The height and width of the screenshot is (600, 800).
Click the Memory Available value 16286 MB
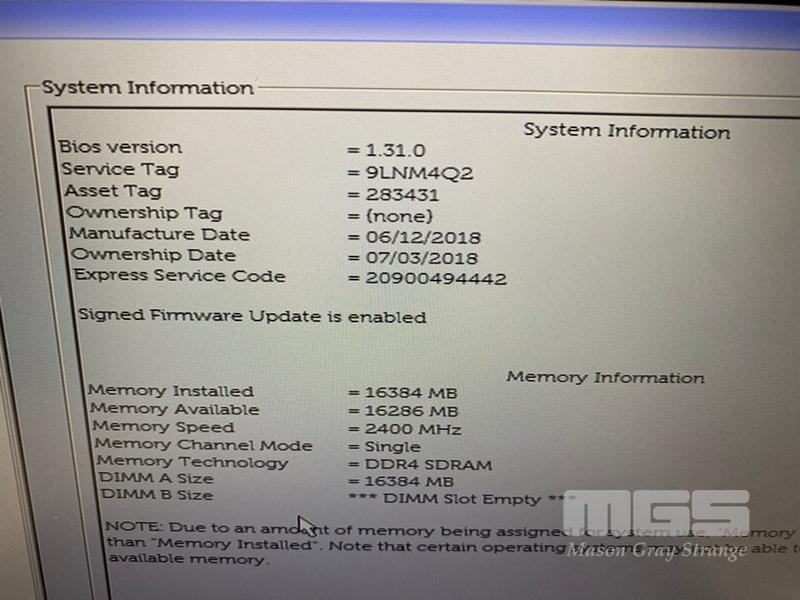[412, 411]
